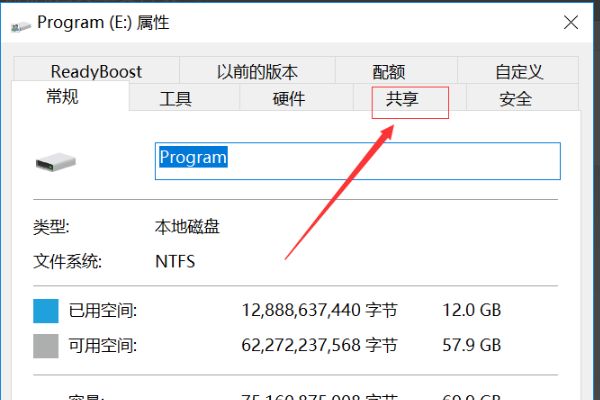Image resolution: width=600 pixels, height=400 pixels.
Task: Click the 12,888,637,440 字节 value
Action: point(320,310)
